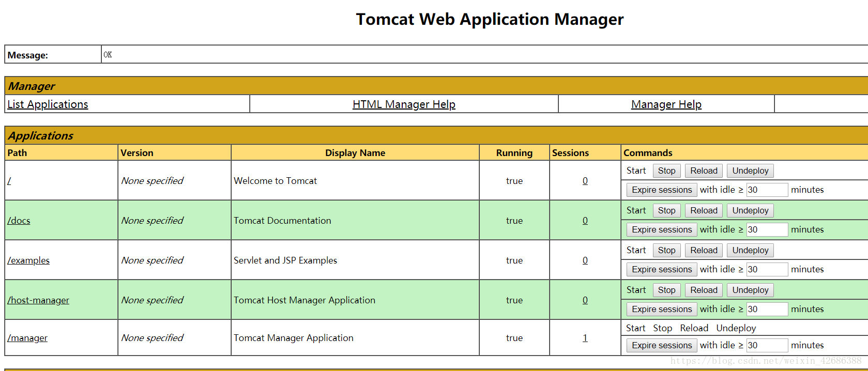Click the /manager path link
Image resolution: width=868 pixels, height=371 pixels.
click(x=27, y=338)
